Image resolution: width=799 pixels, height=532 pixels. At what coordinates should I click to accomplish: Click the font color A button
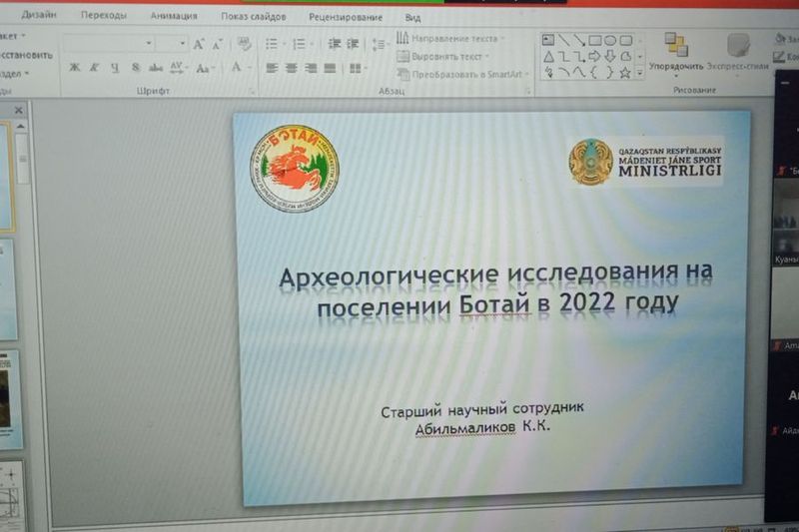click(x=237, y=68)
